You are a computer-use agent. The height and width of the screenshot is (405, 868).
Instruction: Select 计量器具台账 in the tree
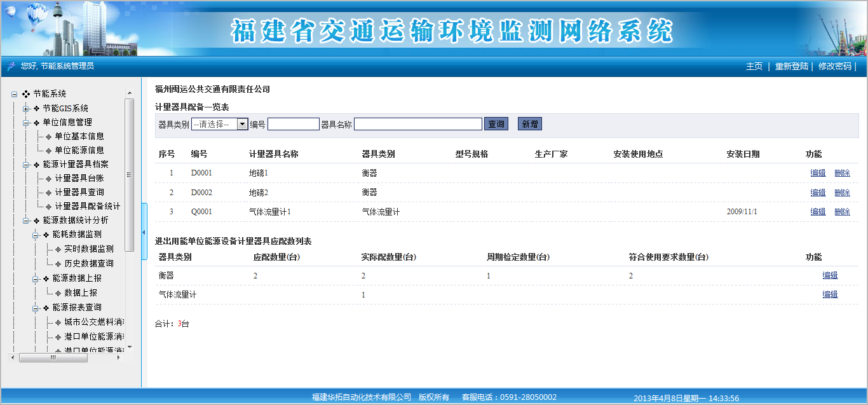pyautogui.click(x=79, y=178)
